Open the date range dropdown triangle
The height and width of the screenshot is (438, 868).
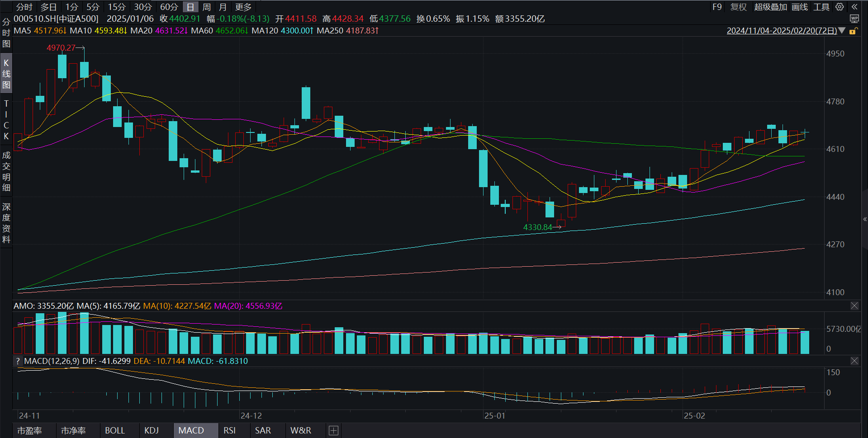coord(842,31)
